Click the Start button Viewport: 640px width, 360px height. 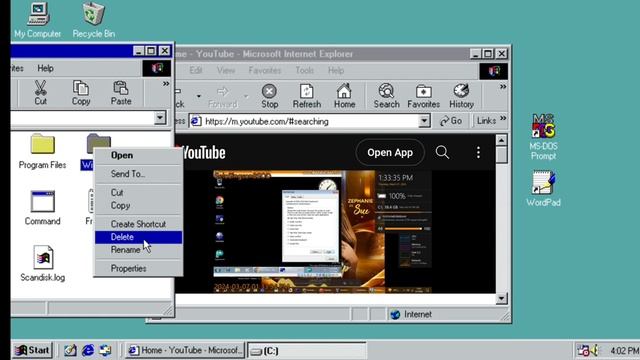32,350
